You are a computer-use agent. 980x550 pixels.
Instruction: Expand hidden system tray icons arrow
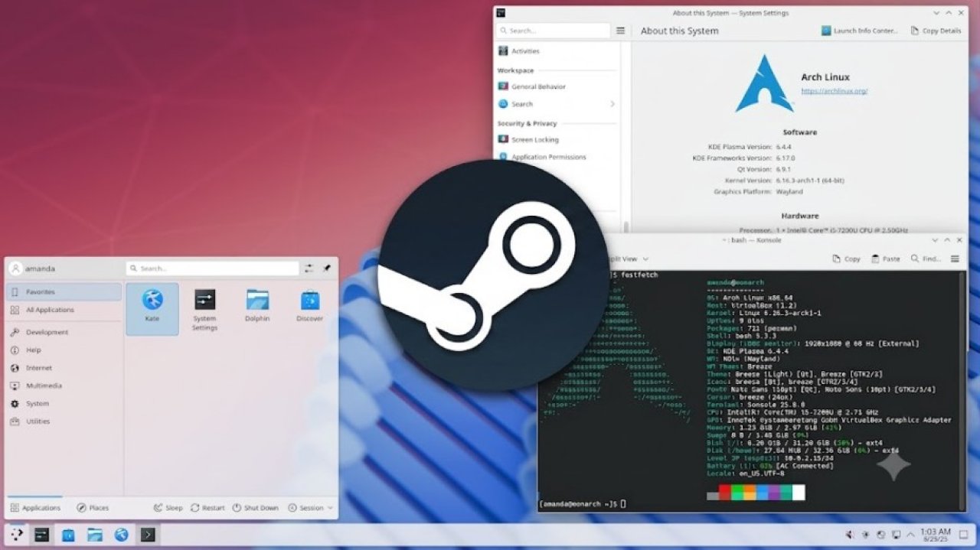click(x=910, y=535)
